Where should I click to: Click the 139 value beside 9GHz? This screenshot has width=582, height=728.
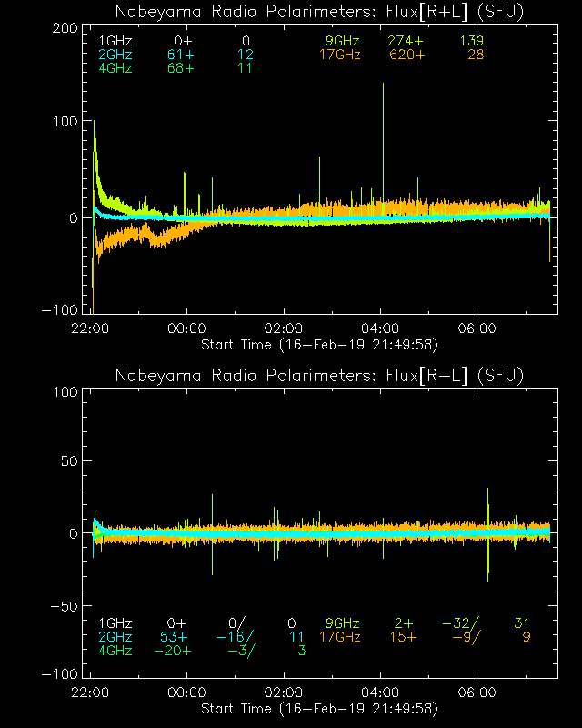[x=472, y=41]
